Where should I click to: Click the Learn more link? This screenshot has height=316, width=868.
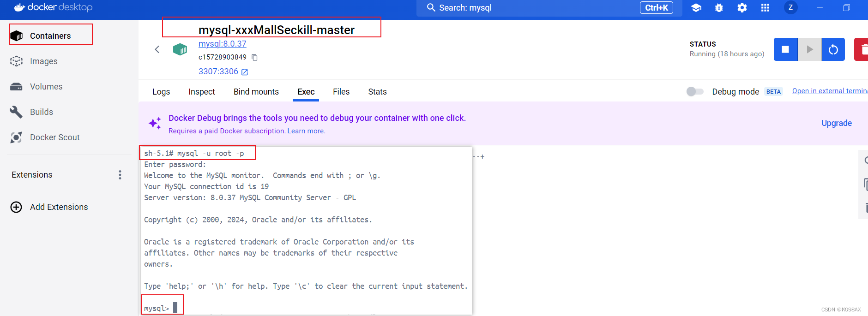[306, 131]
